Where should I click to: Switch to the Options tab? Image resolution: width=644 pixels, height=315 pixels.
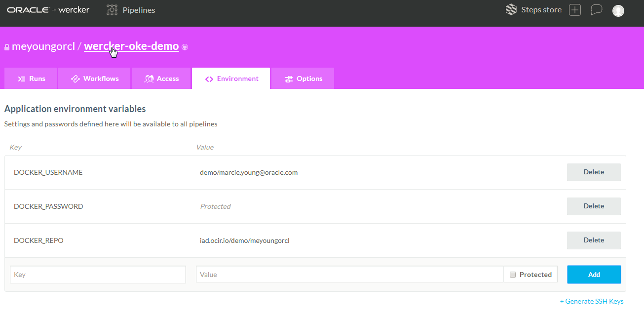(x=303, y=79)
